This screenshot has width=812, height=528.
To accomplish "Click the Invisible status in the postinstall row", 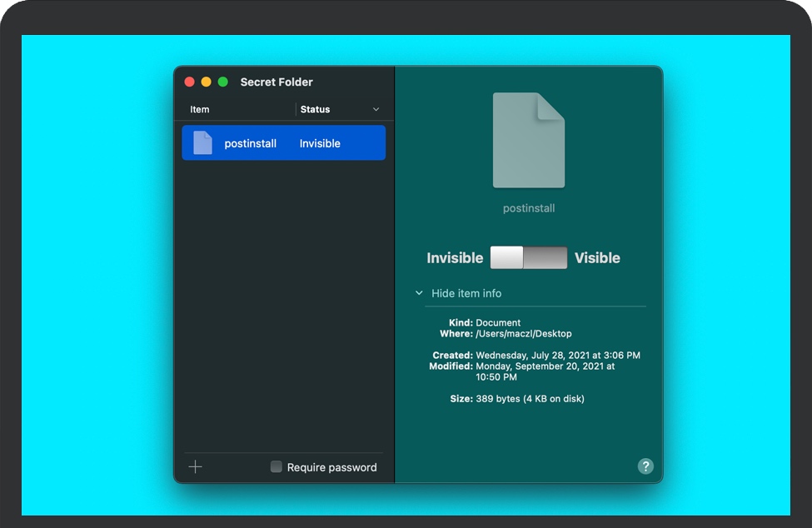I will pos(320,143).
